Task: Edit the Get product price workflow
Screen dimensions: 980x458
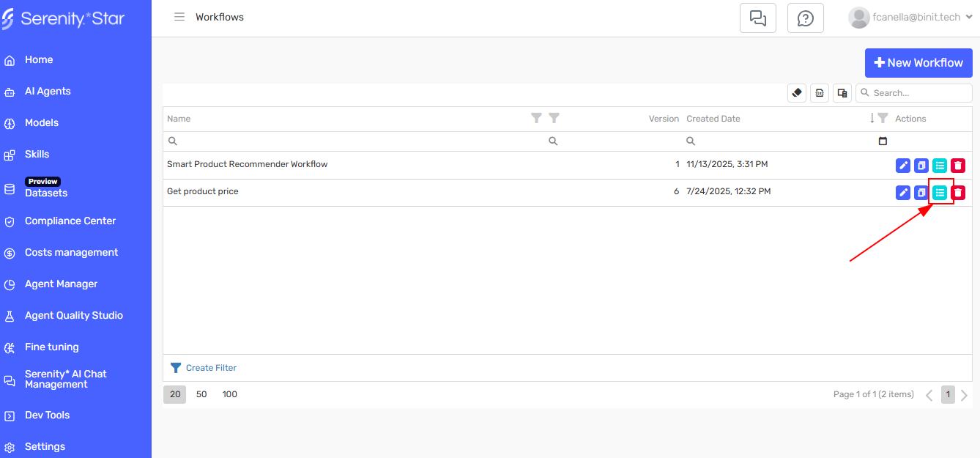Action: tap(902, 192)
